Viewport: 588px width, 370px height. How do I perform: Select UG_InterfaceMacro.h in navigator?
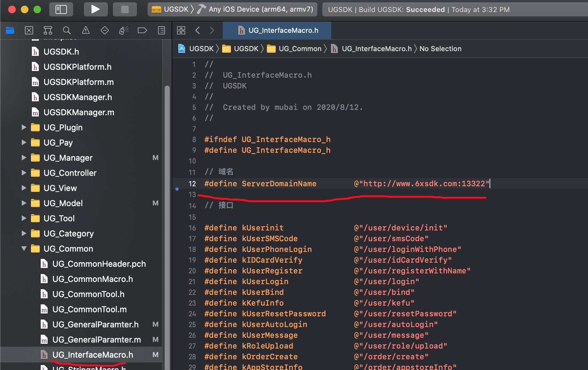pos(81,355)
